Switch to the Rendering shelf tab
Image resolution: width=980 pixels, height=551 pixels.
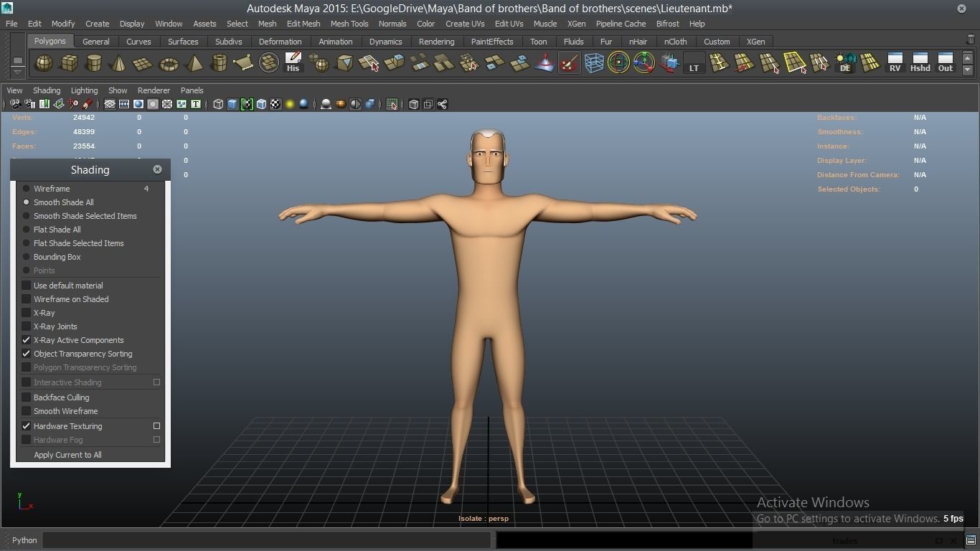pyautogui.click(x=436, y=42)
